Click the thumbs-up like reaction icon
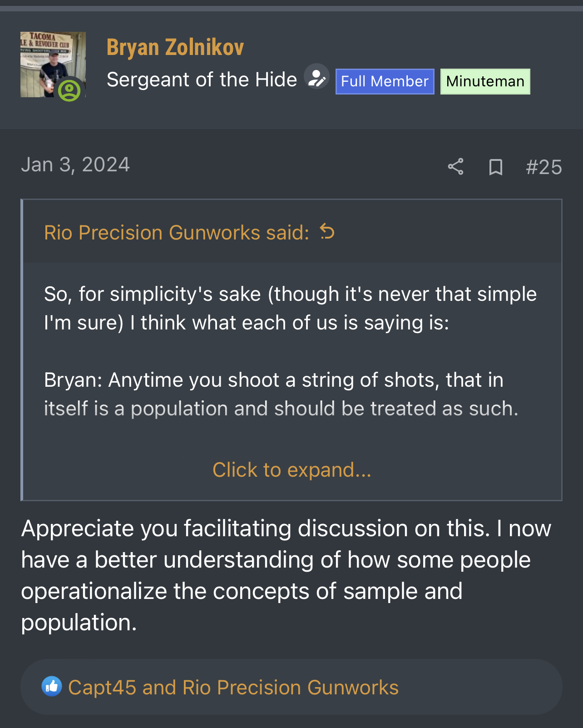The width and height of the screenshot is (583, 728). point(52,686)
